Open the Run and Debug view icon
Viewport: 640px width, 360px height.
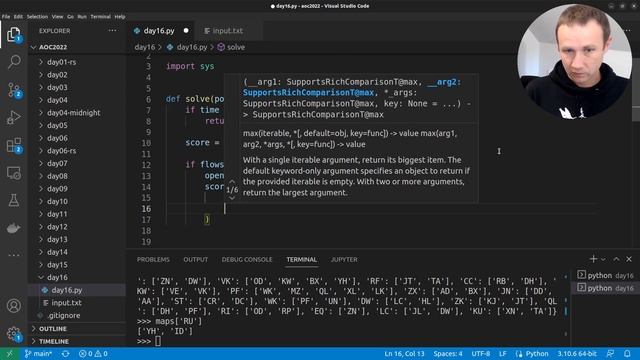tap(14, 118)
